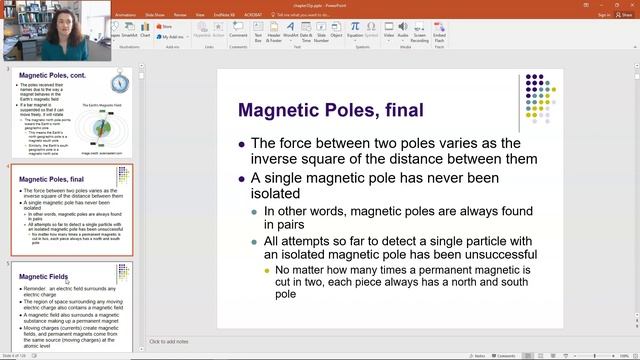The image size is (640, 360).
Task: Click bullet 'A single magnetic pole has never been isolated'
Action: (x=374, y=186)
